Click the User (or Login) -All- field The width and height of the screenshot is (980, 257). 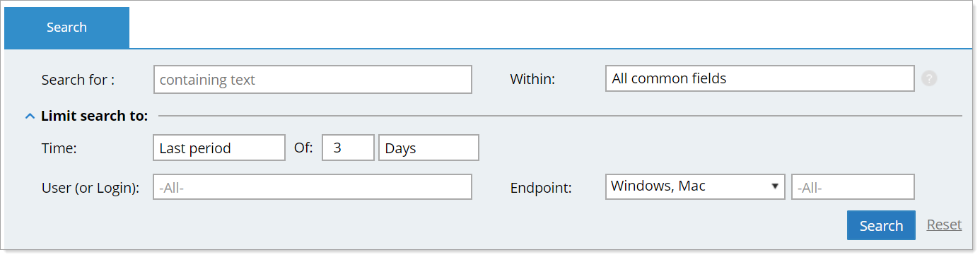313,187
